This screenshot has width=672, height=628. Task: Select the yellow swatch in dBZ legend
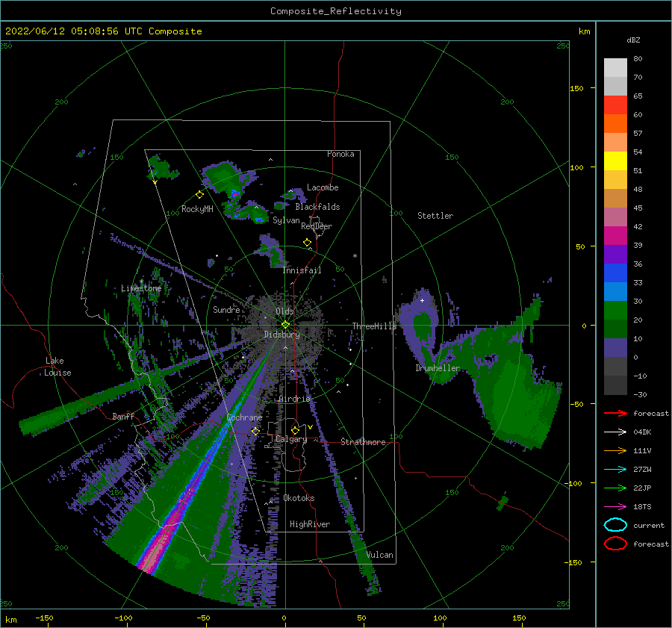[615, 161]
